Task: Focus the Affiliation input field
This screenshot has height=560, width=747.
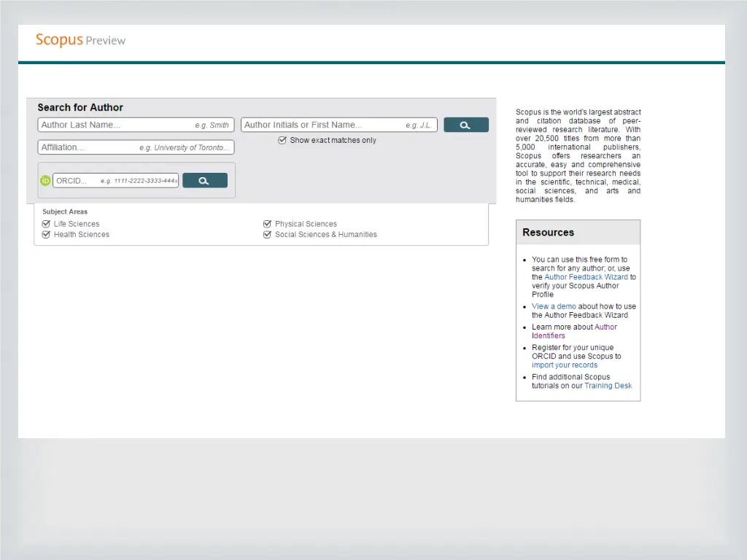Action: point(136,147)
